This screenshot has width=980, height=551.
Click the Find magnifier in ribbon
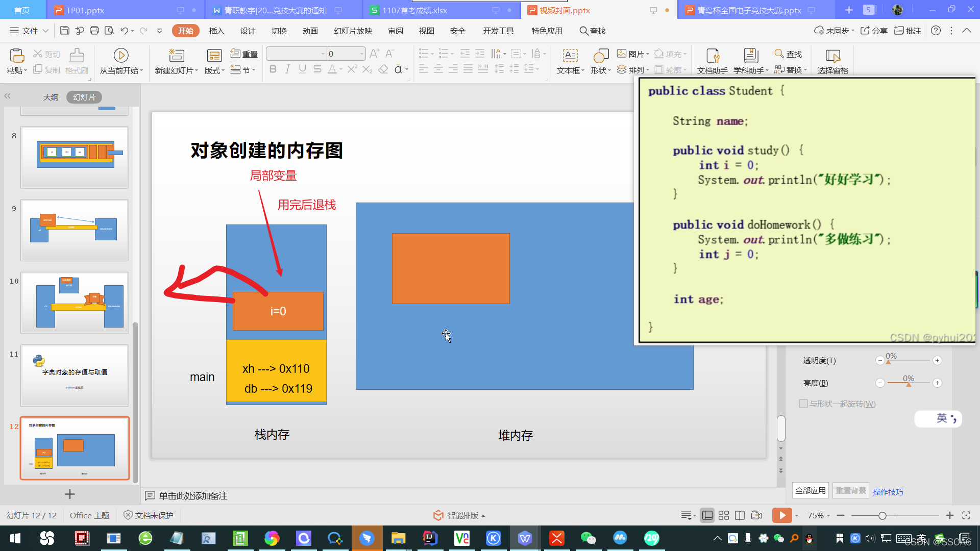pyautogui.click(x=779, y=54)
